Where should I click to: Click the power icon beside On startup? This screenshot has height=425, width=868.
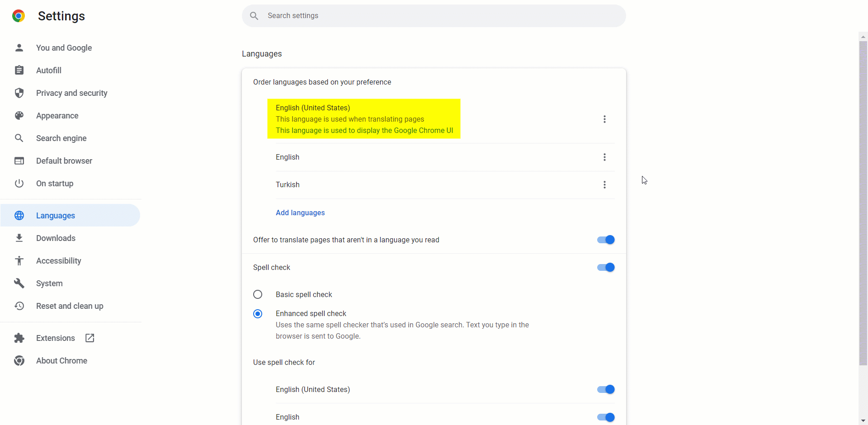point(19,183)
